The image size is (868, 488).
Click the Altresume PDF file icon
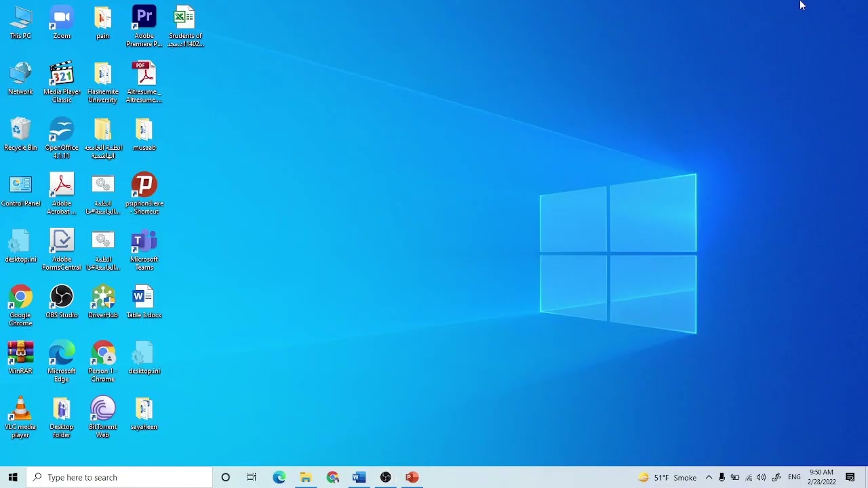click(x=144, y=82)
